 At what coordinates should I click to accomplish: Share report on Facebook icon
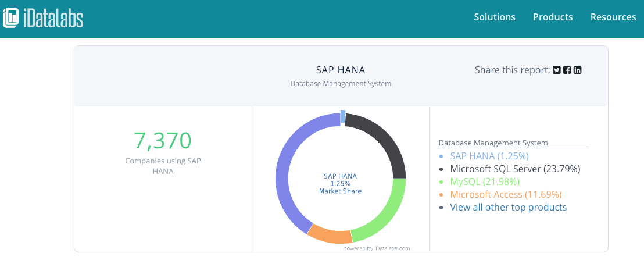(567, 70)
